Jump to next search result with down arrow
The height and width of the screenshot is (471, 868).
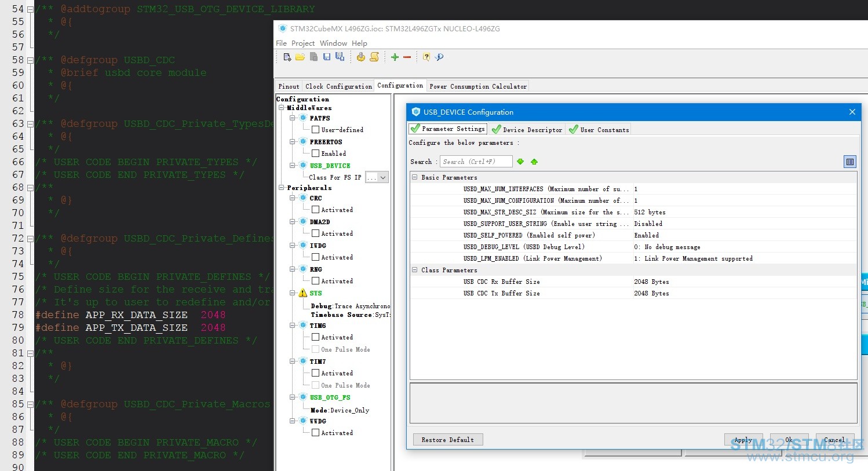point(520,162)
